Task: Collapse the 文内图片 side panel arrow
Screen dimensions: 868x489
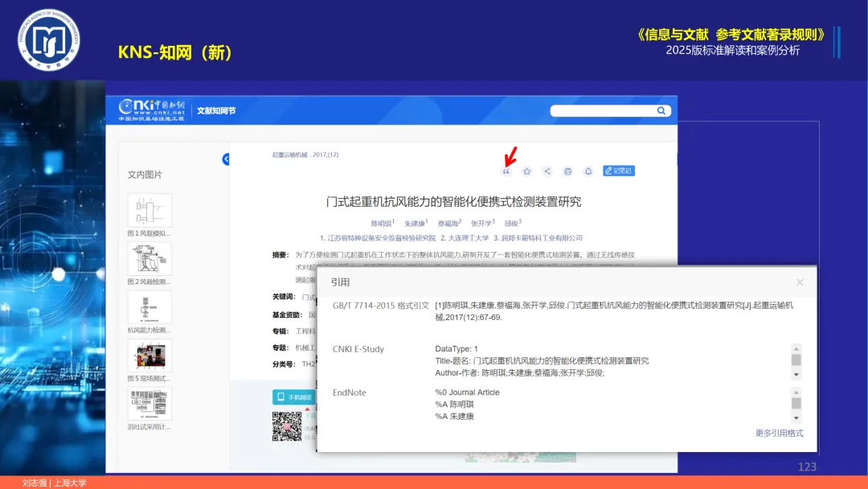Action: 226,159
